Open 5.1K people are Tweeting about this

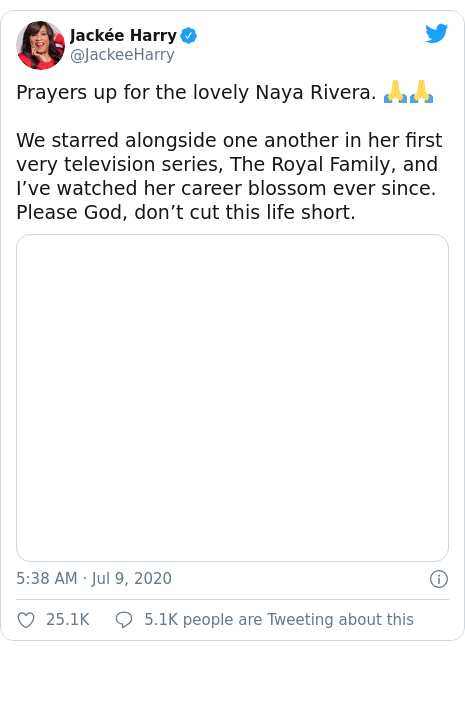(279, 620)
